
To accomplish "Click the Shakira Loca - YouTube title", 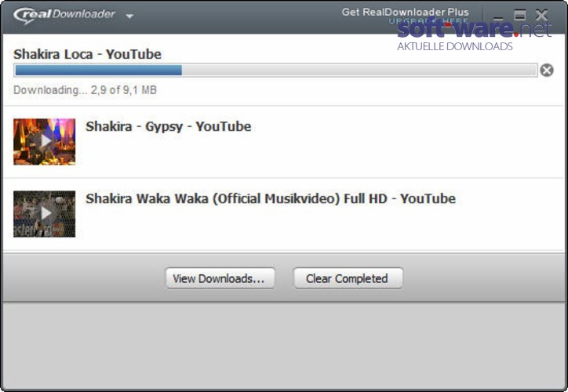I will [87, 54].
